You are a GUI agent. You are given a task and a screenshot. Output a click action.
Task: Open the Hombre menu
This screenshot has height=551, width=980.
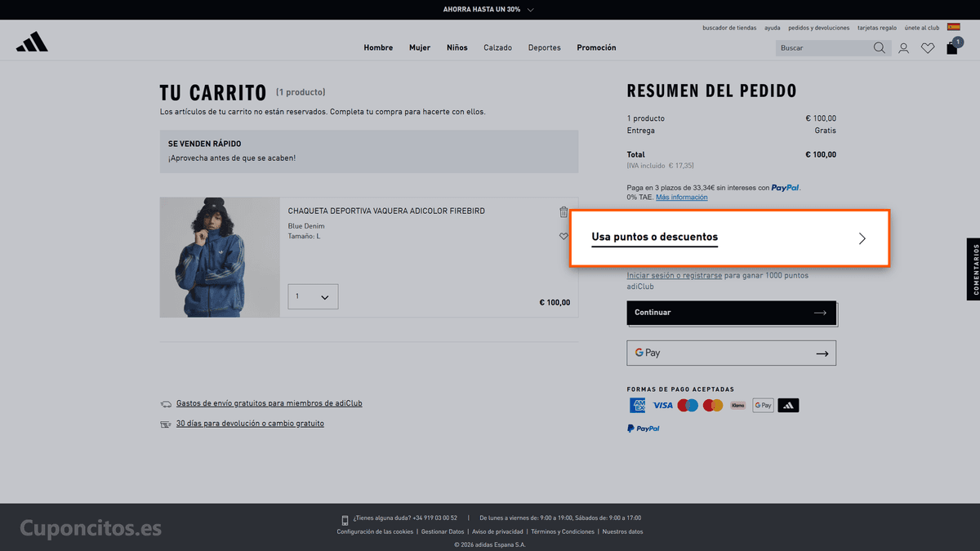point(378,47)
